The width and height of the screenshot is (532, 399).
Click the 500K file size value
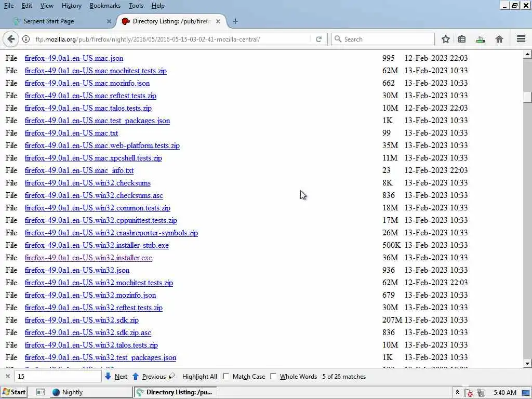click(x=392, y=245)
